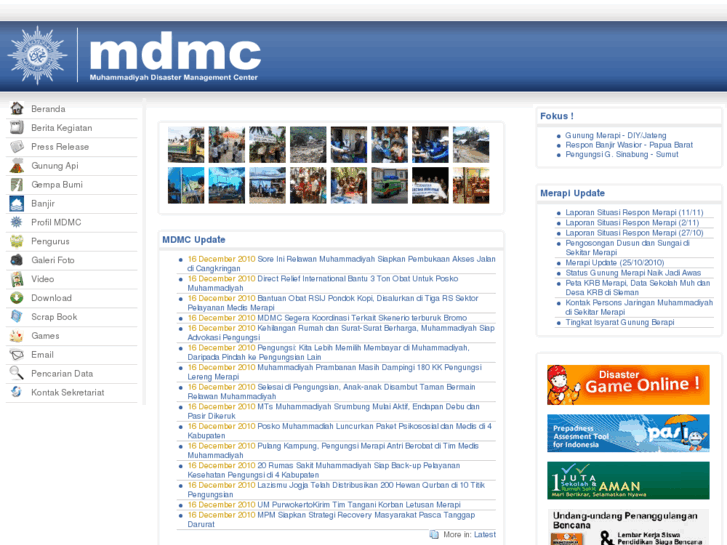Click the Video film icon
This screenshot has width=727, height=545.
(x=17, y=279)
